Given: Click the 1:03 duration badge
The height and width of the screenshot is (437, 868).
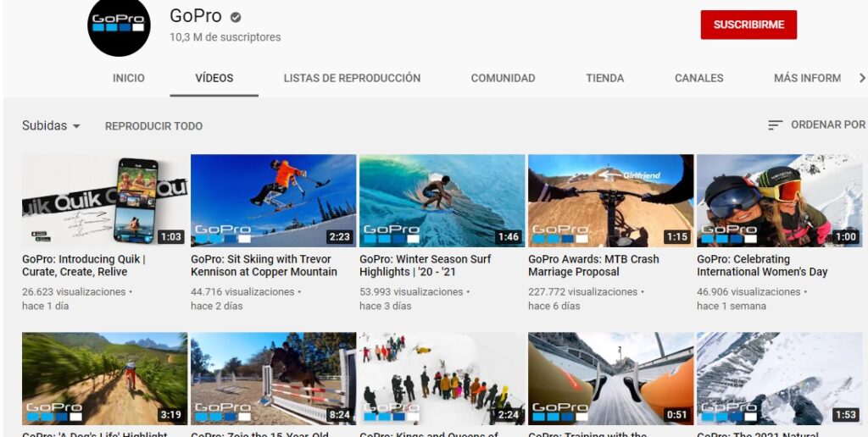Looking at the screenshot, I should [170, 237].
